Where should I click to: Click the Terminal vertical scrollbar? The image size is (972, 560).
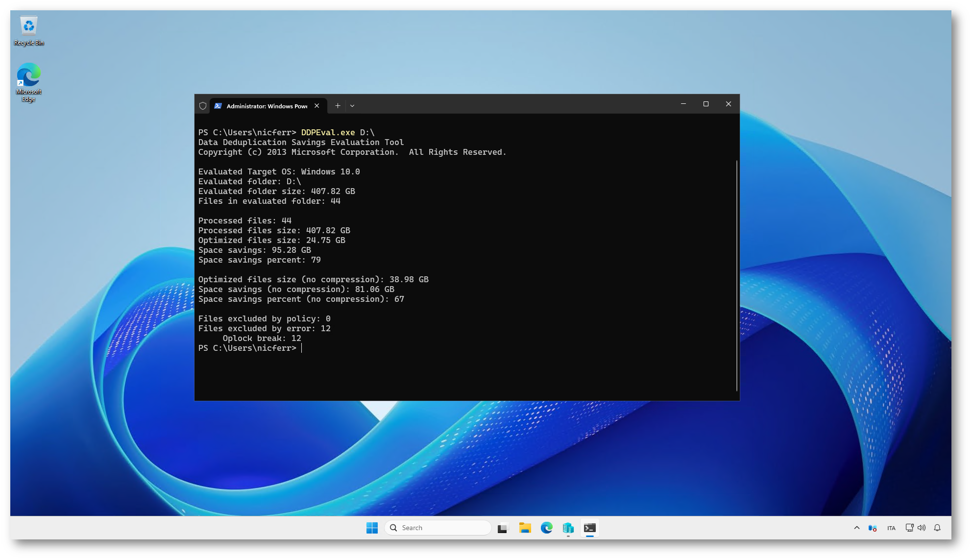pos(736,275)
